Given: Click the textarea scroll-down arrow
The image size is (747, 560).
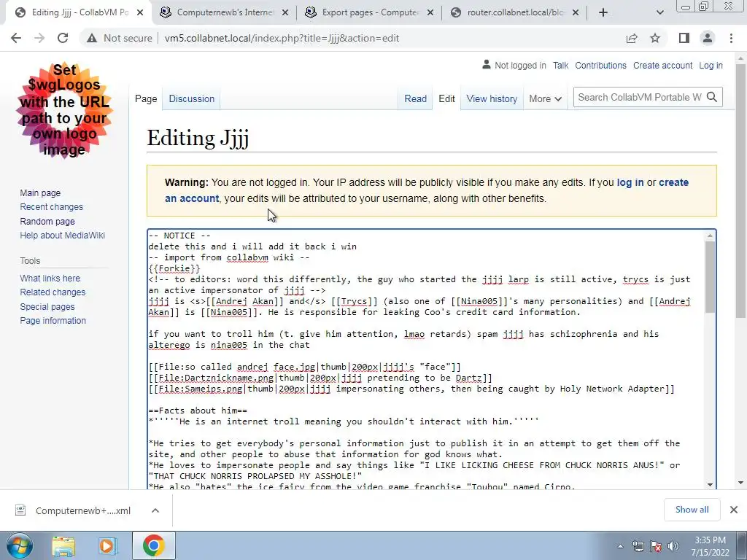Looking at the screenshot, I should click(710, 484).
